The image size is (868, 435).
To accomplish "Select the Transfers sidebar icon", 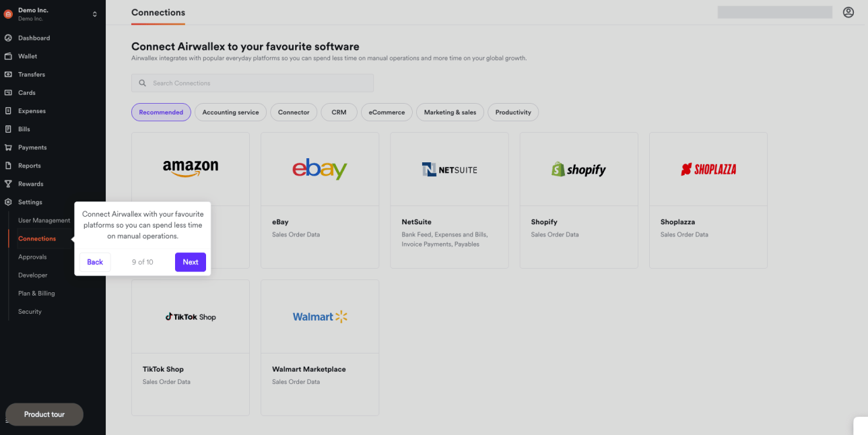I will tap(8, 74).
